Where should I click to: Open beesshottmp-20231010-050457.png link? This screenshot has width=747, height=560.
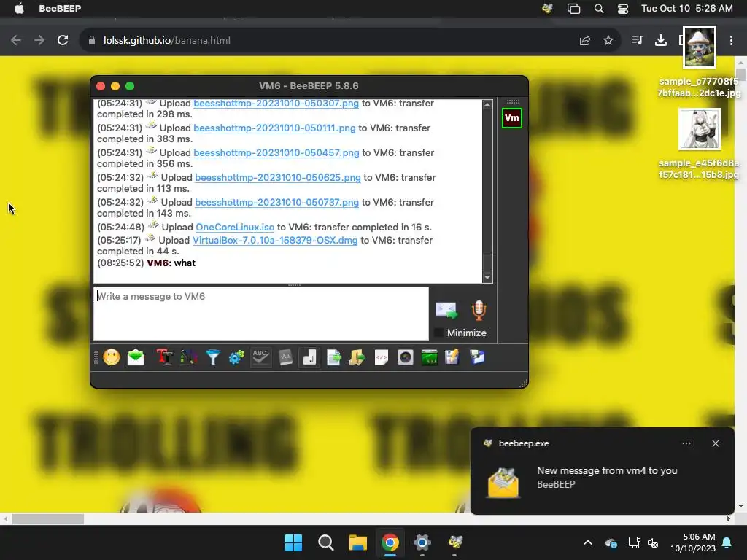coord(276,153)
